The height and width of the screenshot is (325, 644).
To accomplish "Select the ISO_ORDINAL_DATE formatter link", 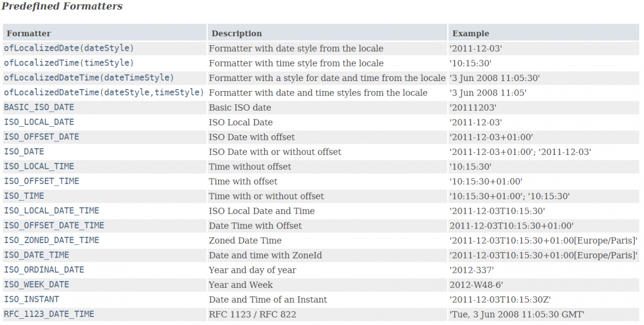I will tap(44, 270).
